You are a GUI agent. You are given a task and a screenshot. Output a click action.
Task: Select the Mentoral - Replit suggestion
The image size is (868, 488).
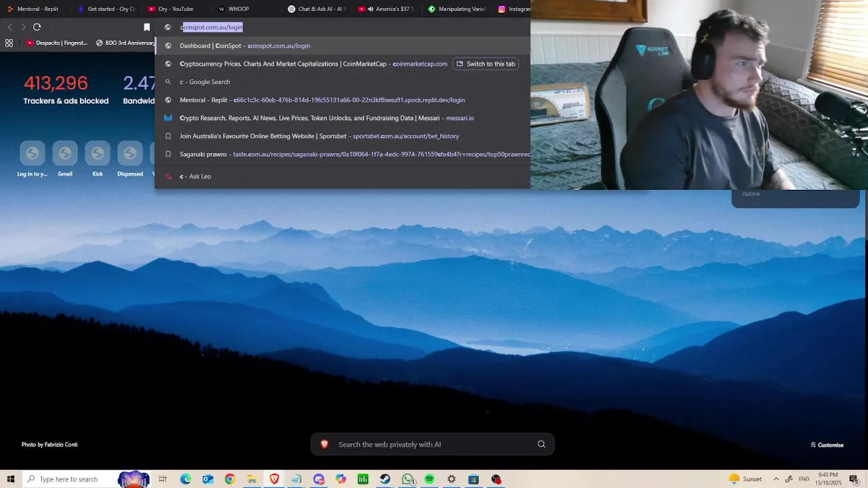342,100
